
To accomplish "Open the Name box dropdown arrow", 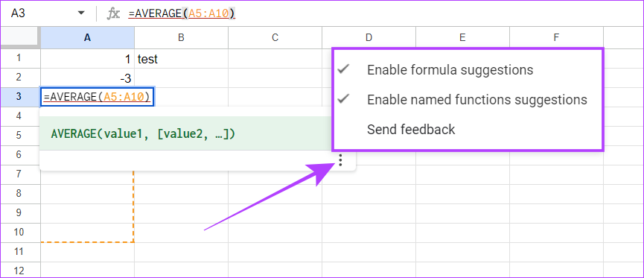I will pyautogui.click(x=81, y=13).
